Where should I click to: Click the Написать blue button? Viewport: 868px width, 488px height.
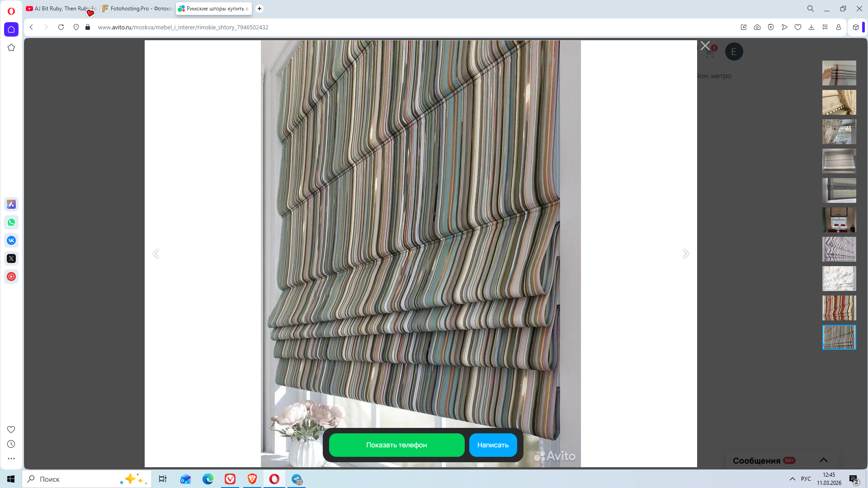tap(493, 445)
